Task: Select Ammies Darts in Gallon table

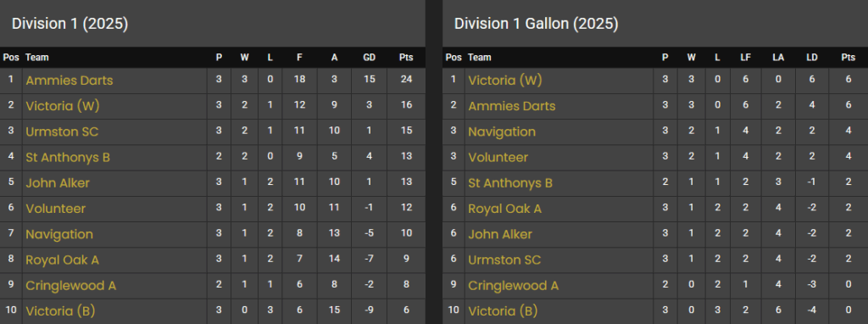Action: click(x=511, y=106)
